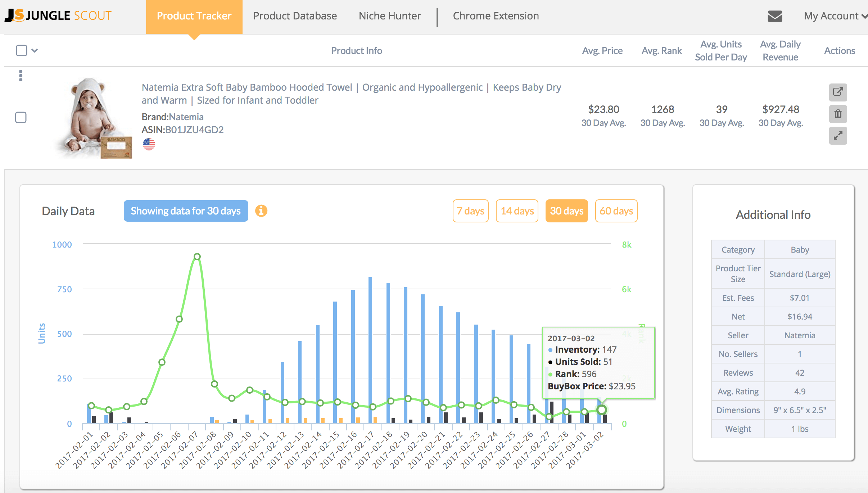Click the Weight 1 lbs value
The height and width of the screenshot is (493, 868).
coord(800,429)
